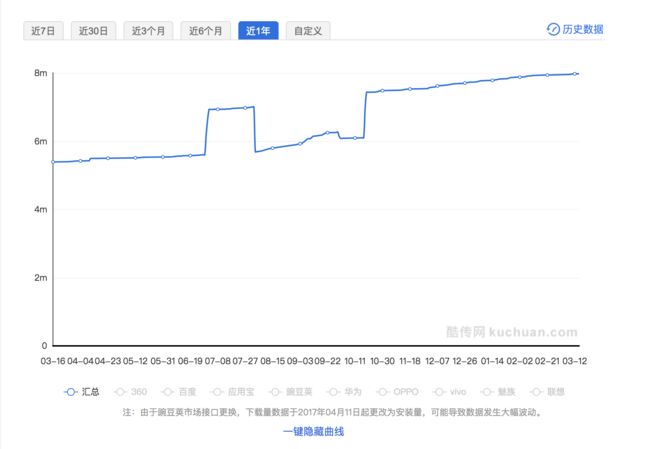Image resolution: width=650 pixels, height=449 pixels.
Task: Show the 豌豆荚 curve in legend
Action: [x=291, y=392]
